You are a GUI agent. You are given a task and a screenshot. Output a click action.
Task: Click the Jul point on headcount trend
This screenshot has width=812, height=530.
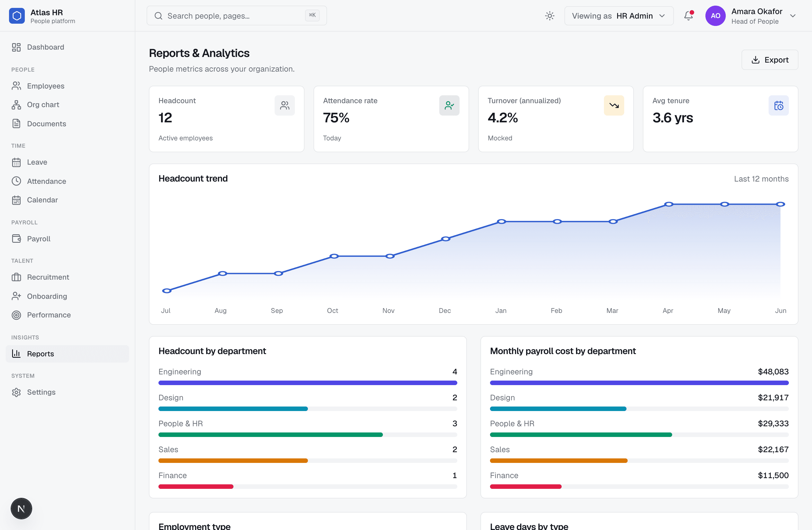click(x=167, y=291)
